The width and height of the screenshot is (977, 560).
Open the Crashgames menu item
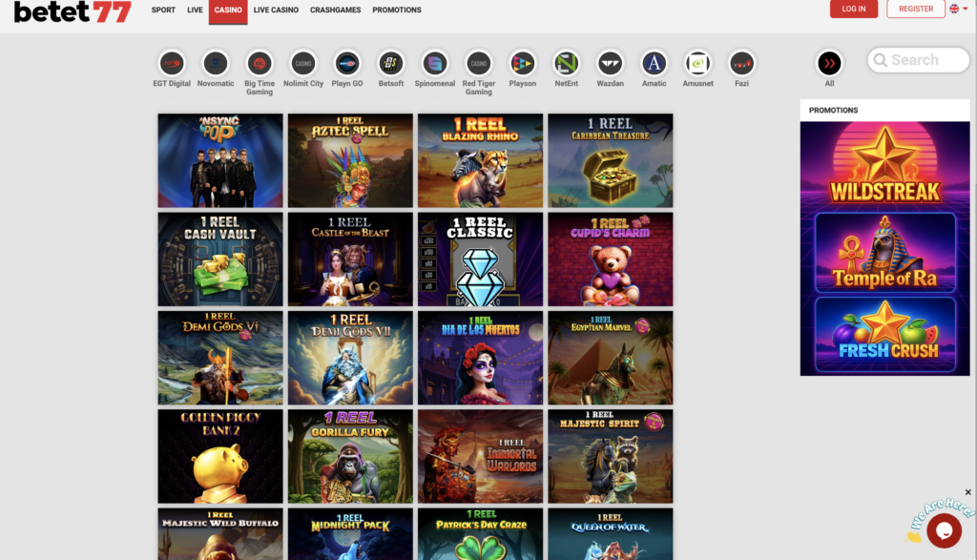click(x=336, y=10)
